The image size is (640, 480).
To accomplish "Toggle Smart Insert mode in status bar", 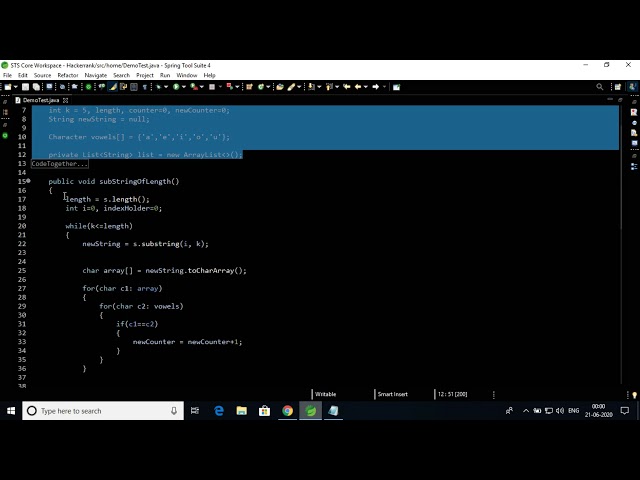I will coord(392,394).
